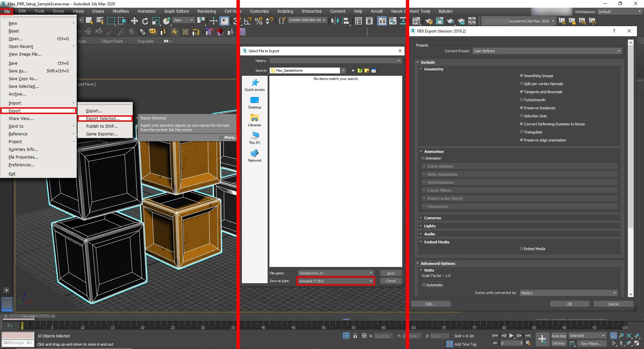Enable the Embed Media checkbox
This screenshot has height=349, width=644.
(522, 248)
